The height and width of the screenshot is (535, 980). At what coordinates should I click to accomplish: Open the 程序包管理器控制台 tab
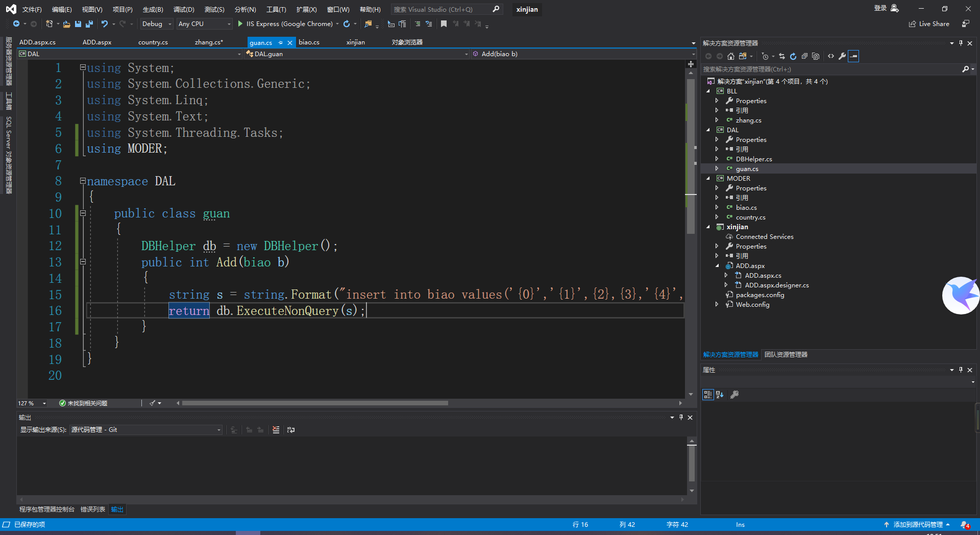pos(47,509)
